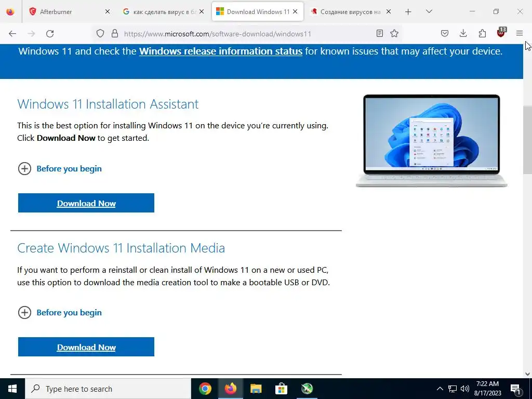532x399 pixels.
Task: Open the volume tray icon
Action: [465, 389]
